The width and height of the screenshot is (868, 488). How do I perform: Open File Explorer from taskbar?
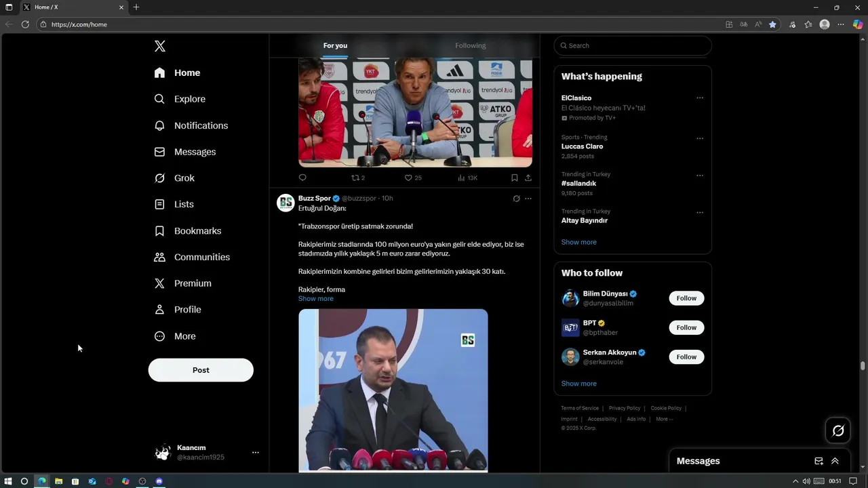click(x=58, y=481)
